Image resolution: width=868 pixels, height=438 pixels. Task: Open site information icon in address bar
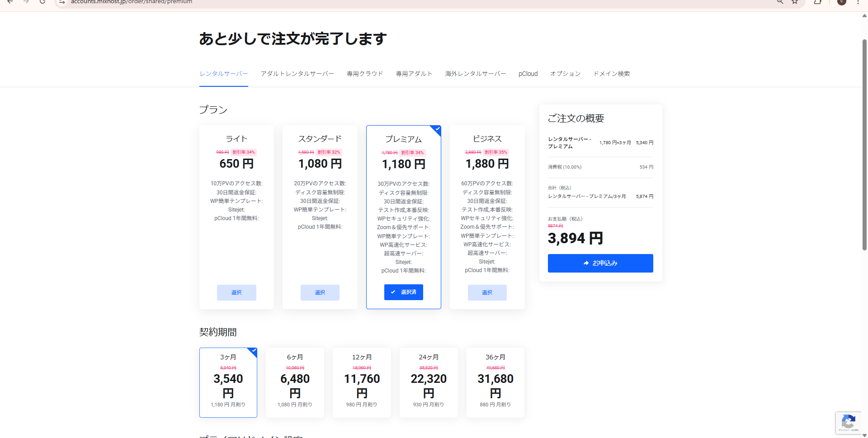62,2
